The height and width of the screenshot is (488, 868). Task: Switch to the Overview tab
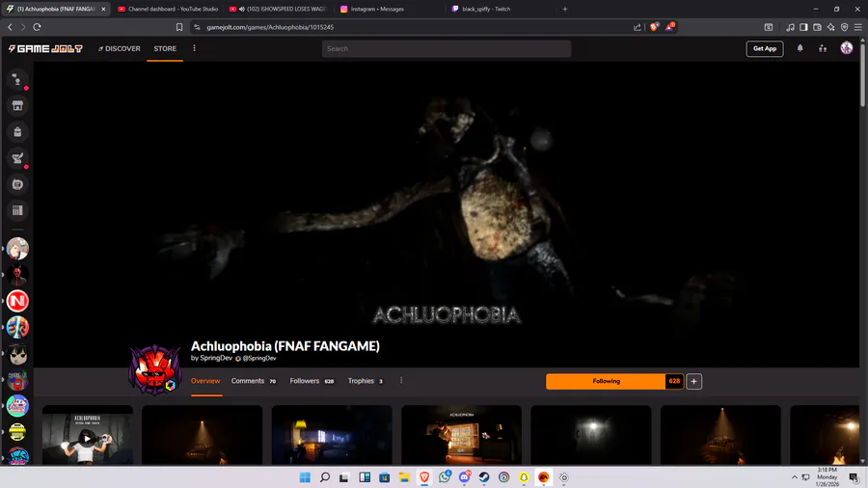[205, 381]
